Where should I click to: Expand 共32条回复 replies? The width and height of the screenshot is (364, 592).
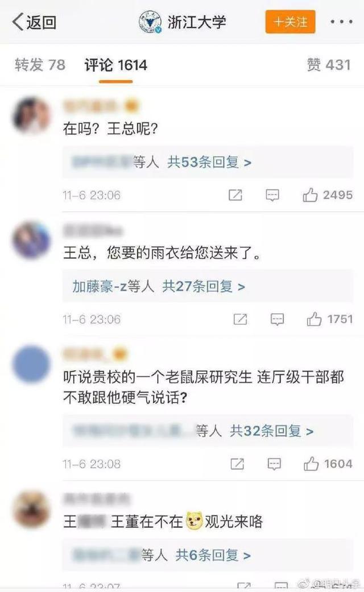271,431
